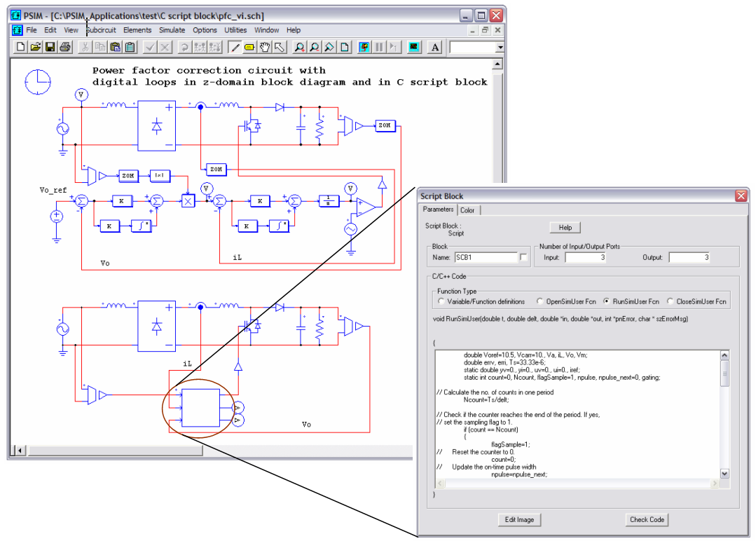Click the Save floppy disk icon
Screen dimensions: 756x541
coord(50,47)
